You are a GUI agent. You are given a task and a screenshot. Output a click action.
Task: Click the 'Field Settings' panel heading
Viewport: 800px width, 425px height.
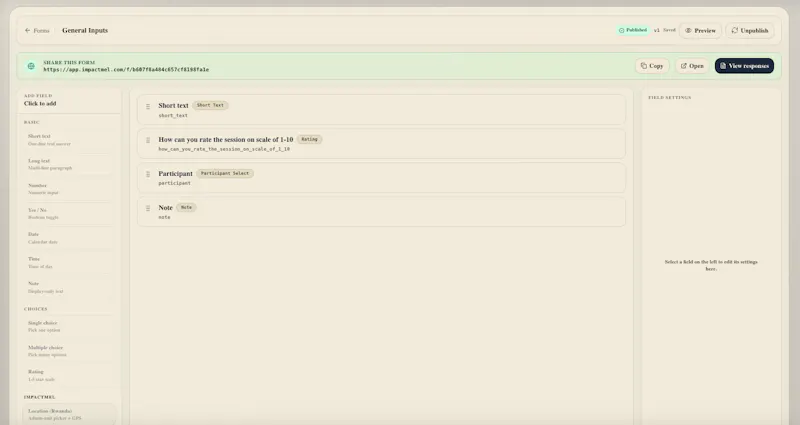[669, 97]
